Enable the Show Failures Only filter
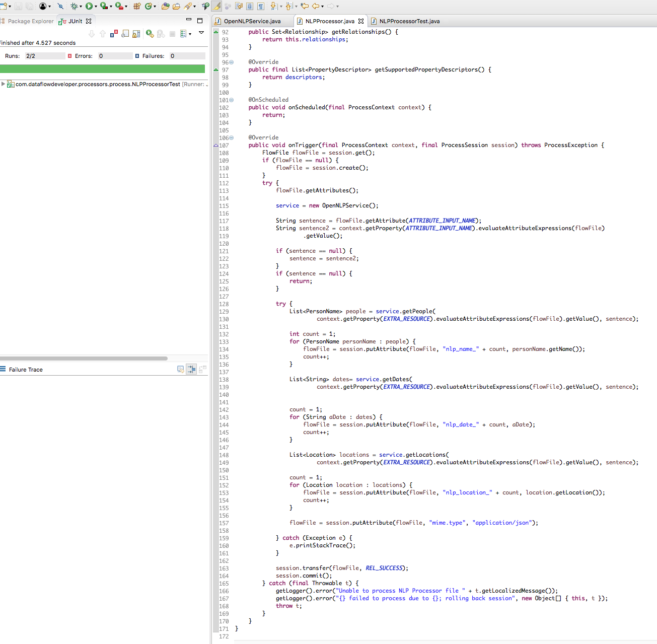This screenshot has height=644, width=657. pyautogui.click(x=113, y=34)
